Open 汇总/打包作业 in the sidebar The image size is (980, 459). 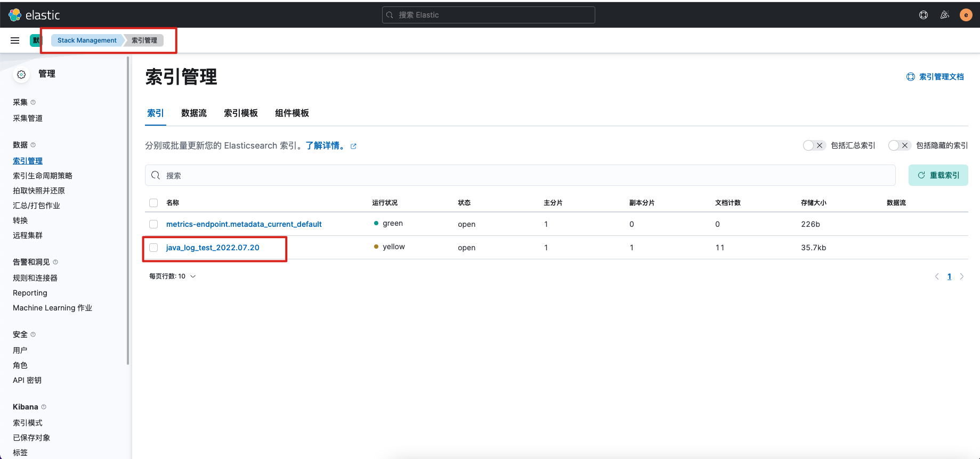36,206
